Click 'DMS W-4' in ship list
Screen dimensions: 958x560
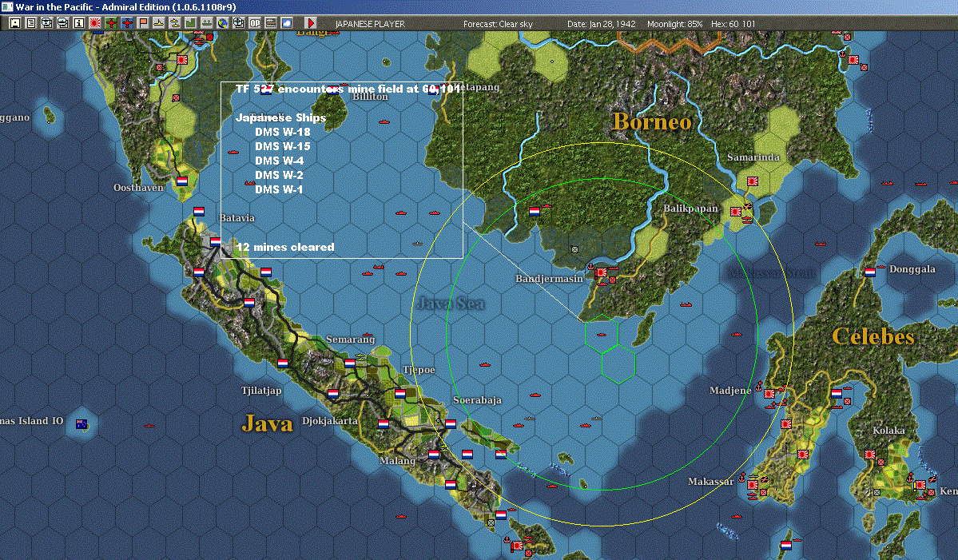[x=279, y=161]
